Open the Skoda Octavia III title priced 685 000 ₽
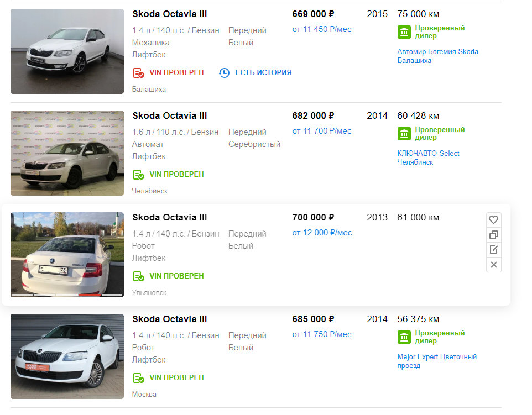532x415 pixels. coord(170,319)
